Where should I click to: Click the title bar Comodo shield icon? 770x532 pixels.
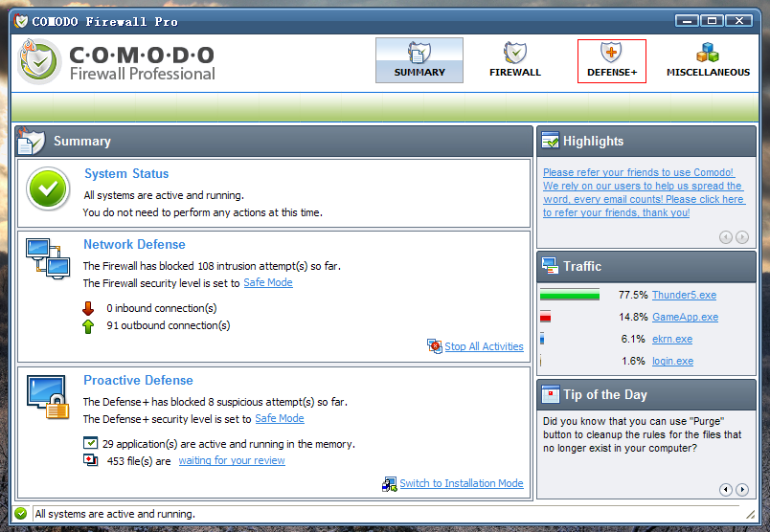point(21,21)
